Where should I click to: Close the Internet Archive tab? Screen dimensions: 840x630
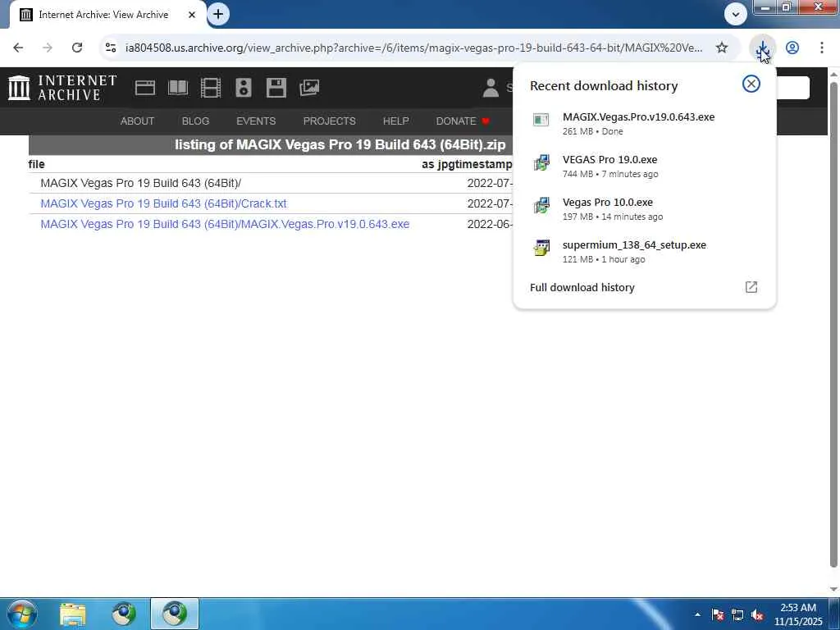(192, 15)
